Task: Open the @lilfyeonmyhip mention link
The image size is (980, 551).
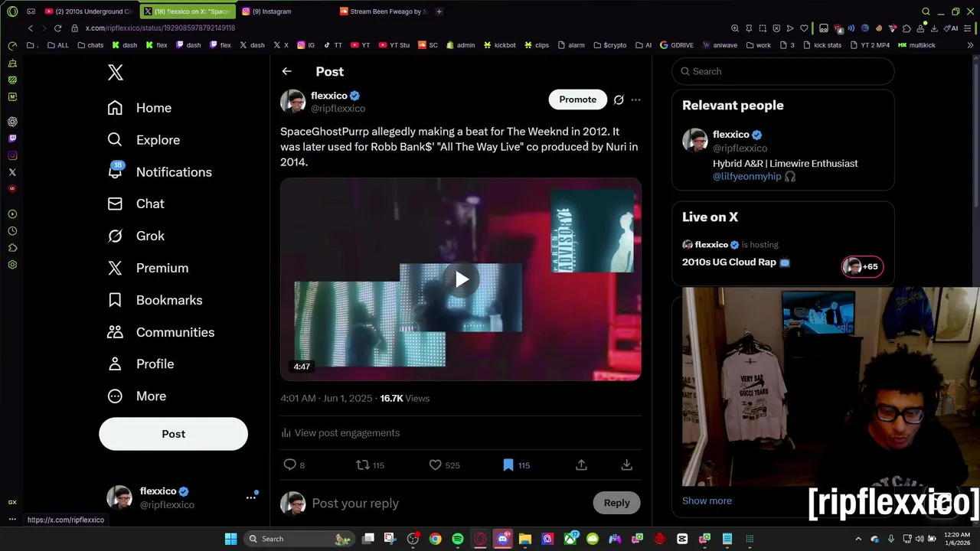Action: (x=747, y=176)
